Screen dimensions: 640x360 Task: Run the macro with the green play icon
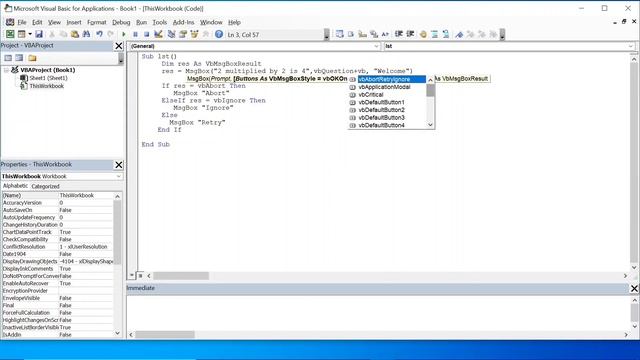pyautogui.click(x=124, y=34)
